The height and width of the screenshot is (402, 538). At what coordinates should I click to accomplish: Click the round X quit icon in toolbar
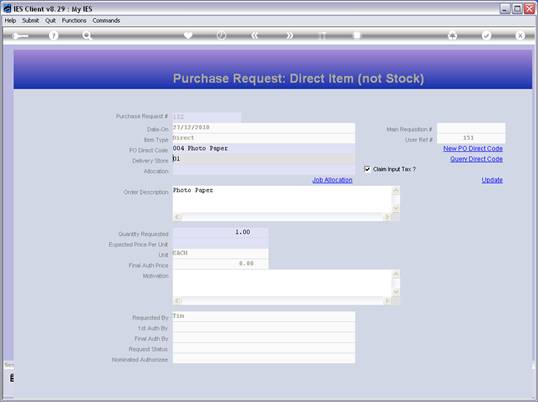(x=520, y=35)
